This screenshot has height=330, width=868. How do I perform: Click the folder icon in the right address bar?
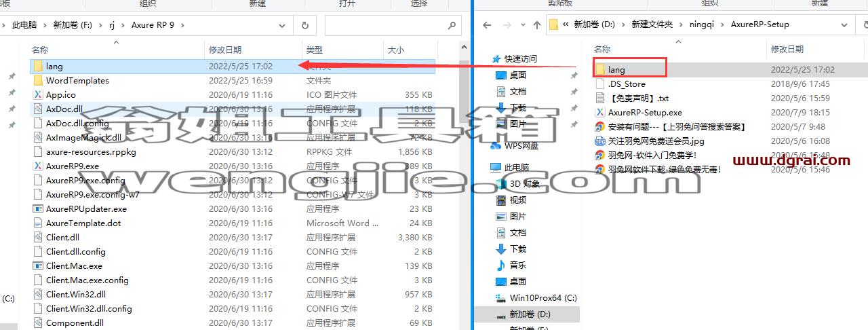553,24
